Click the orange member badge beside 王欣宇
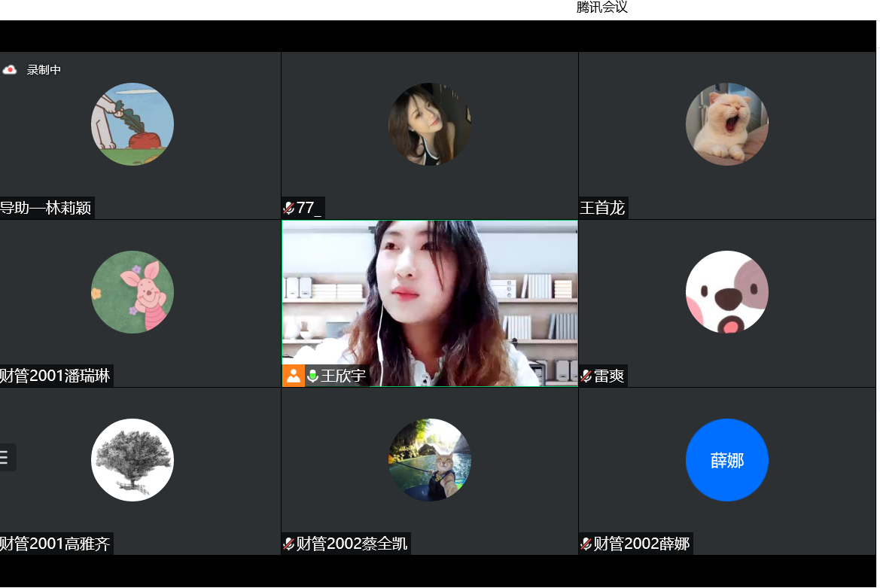 click(x=294, y=375)
